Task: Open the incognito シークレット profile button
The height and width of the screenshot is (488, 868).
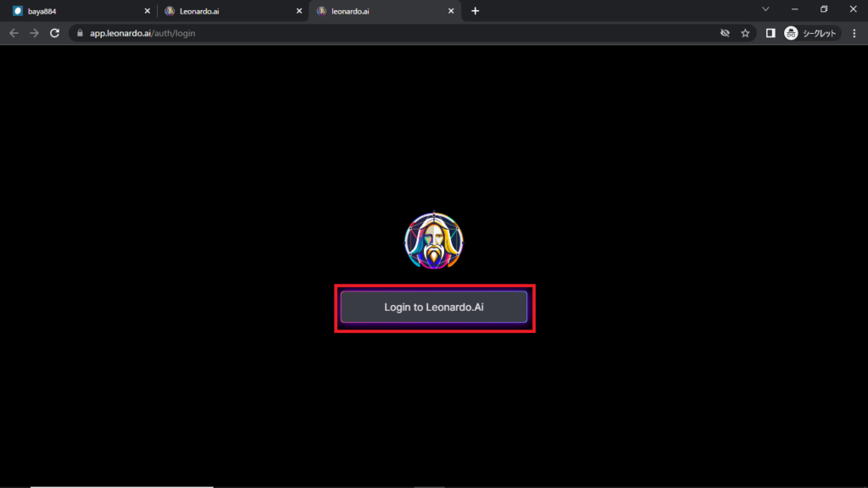Action: click(810, 33)
